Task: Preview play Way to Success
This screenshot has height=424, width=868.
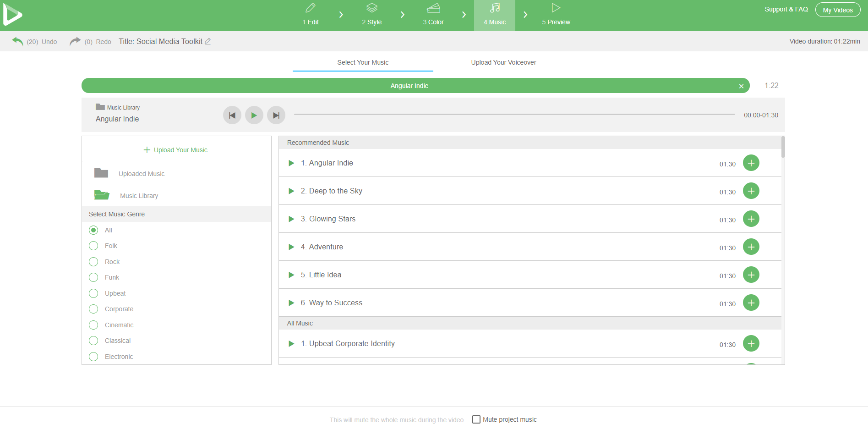Action: (x=291, y=303)
